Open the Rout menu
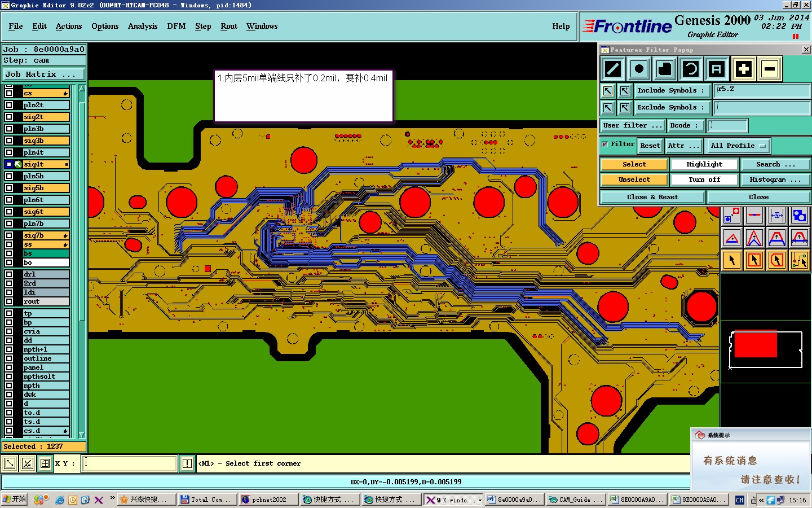Screen dimensions: 812x508 pyautogui.click(x=229, y=26)
